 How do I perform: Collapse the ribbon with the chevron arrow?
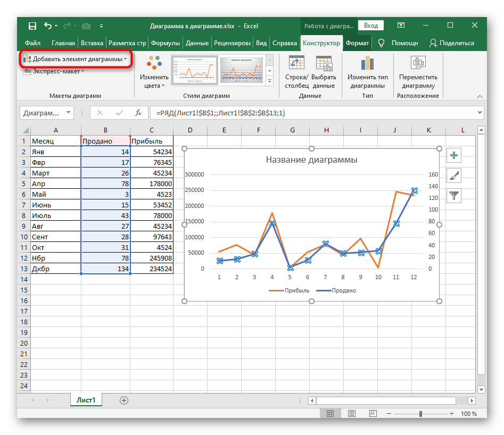[x=480, y=96]
